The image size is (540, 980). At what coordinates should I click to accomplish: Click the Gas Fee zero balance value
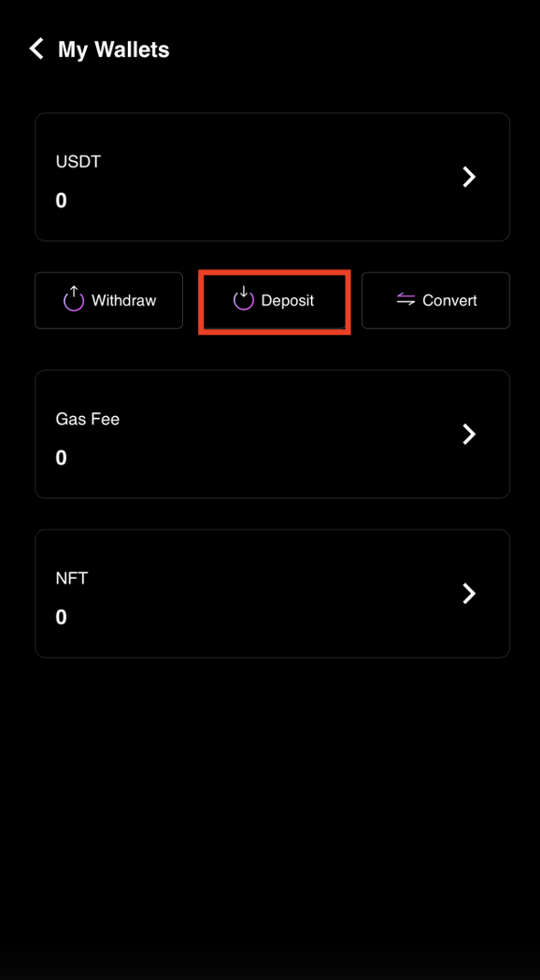click(61, 457)
